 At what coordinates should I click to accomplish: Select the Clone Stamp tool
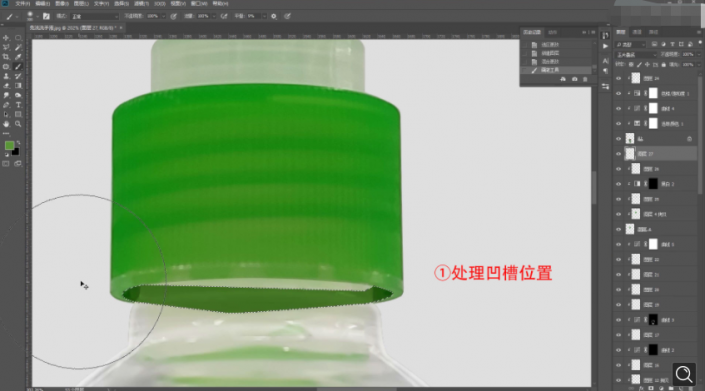pos(6,76)
